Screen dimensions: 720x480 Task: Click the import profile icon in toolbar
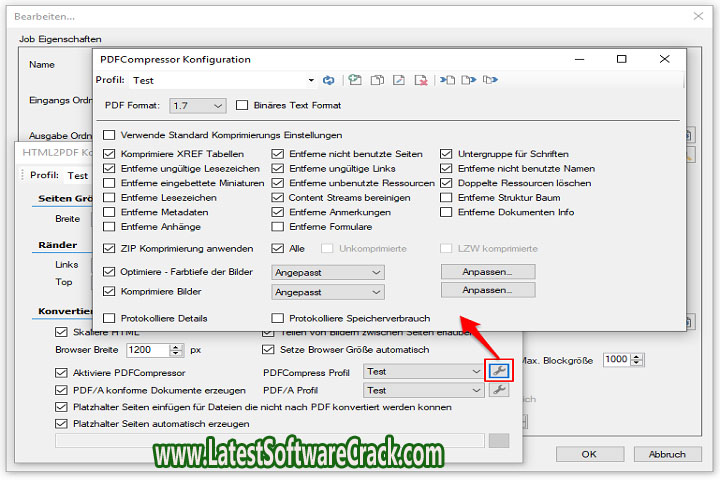[x=447, y=80]
